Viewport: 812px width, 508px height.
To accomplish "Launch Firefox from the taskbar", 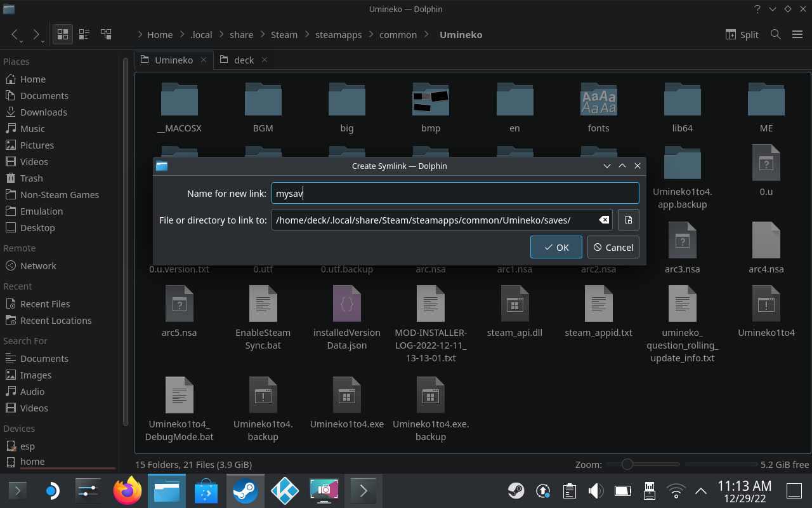I will (128, 490).
